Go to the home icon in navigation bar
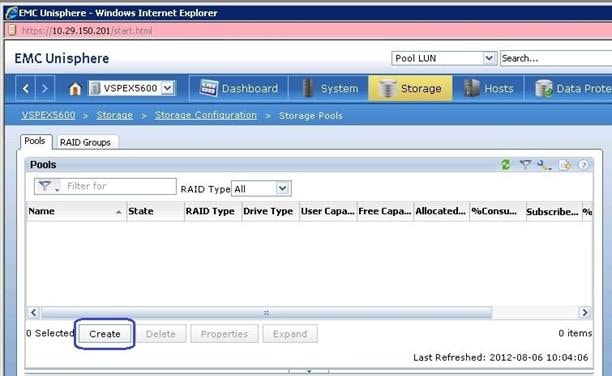The image size is (612, 376). 75,89
